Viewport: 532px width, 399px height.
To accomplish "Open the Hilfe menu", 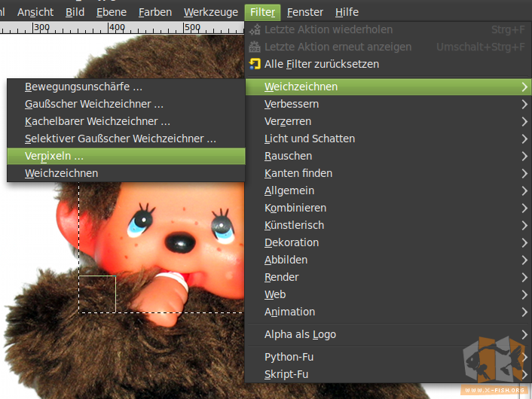I will tap(347, 12).
